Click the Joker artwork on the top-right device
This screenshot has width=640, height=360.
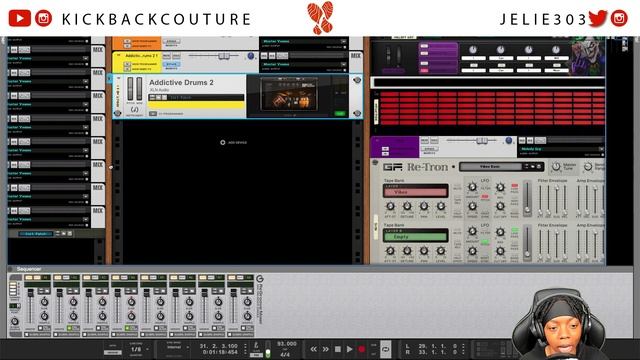pyautogui.click(x=588, y=56)
